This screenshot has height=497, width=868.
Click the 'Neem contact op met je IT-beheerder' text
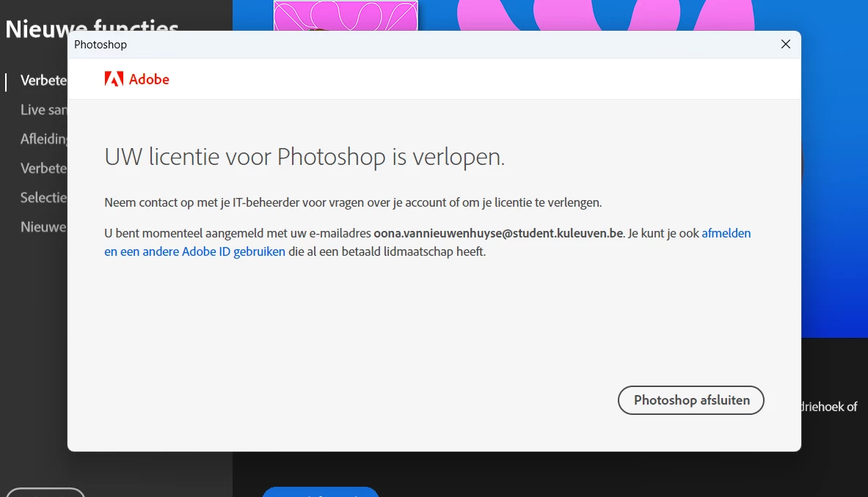coord(353,202)
